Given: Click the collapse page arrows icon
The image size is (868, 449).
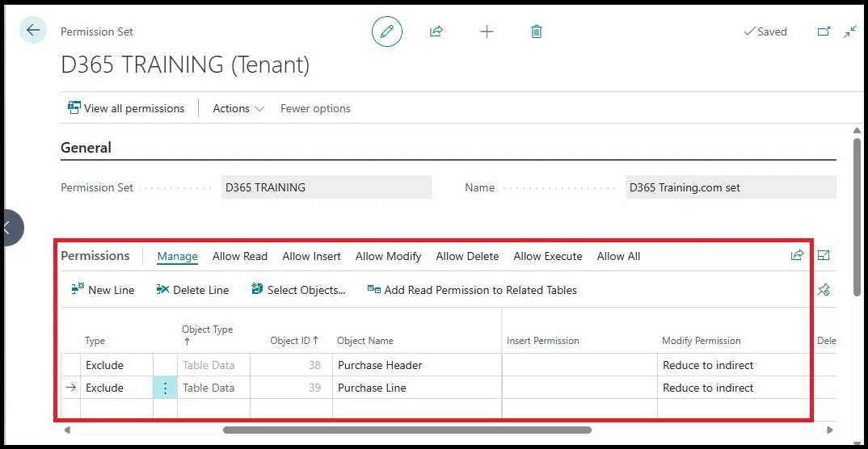Looking at the screenshot, I should pos(850,31).
